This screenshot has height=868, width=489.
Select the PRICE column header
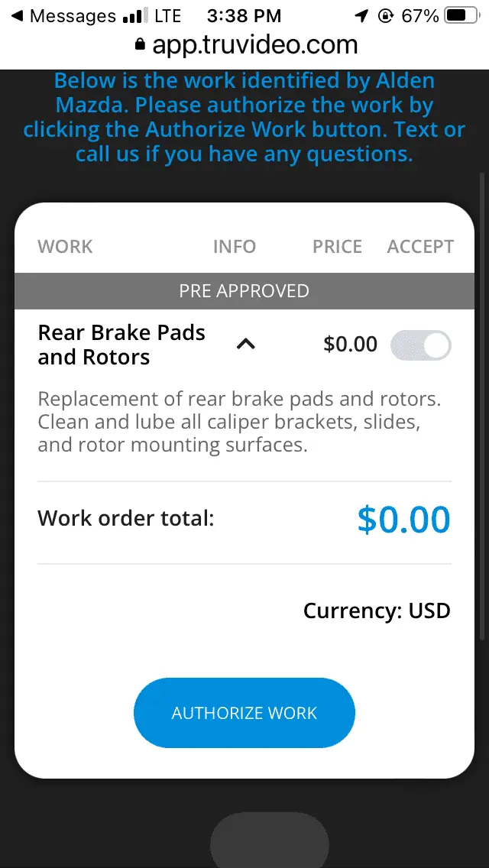[337, 247]
